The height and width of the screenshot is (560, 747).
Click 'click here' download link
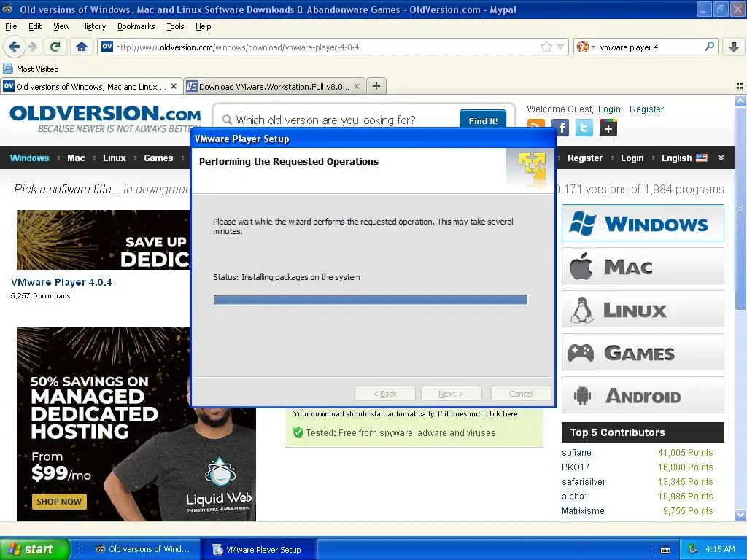pos(502,414)
